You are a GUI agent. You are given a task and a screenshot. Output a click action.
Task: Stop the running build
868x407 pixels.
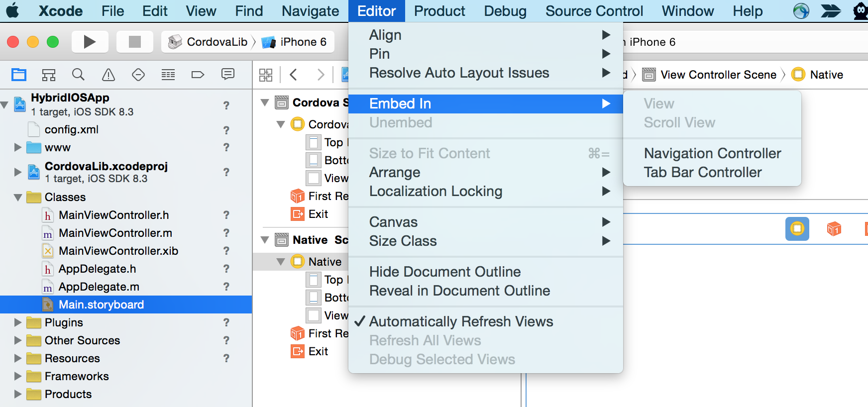pyautogui.click(x=134, y=42)
